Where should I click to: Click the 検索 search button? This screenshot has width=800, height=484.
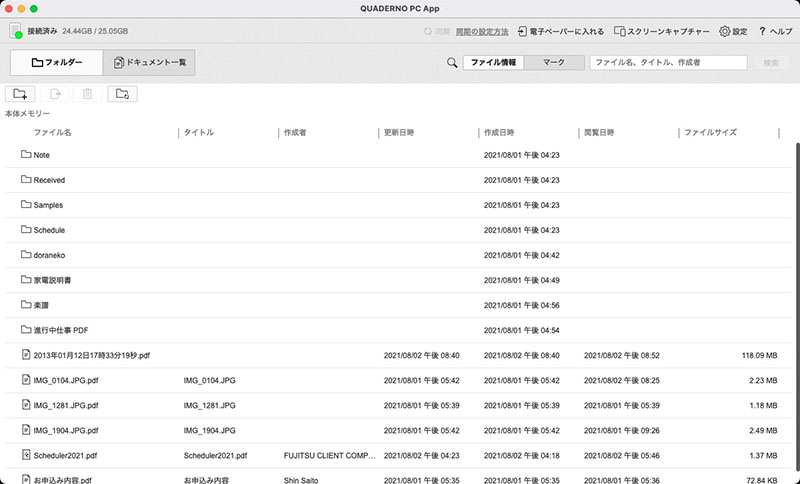(x=771, y=63)
